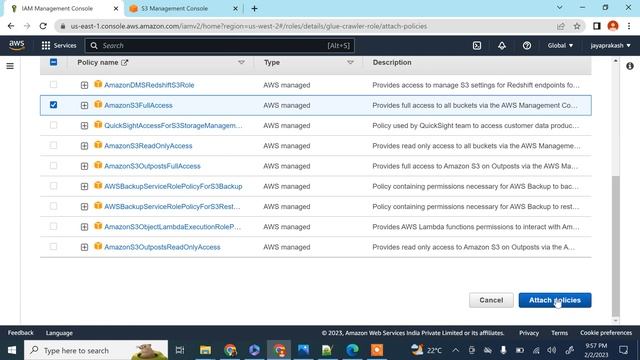Check the AmazonS3ReadOnlyAccess checkbox

[x=53, y=145]
